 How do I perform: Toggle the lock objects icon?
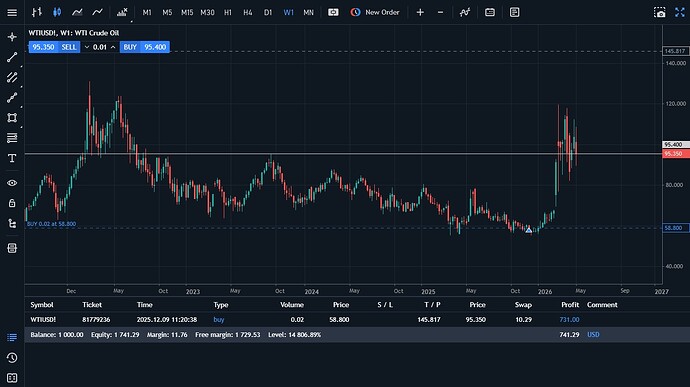[12, 203]
